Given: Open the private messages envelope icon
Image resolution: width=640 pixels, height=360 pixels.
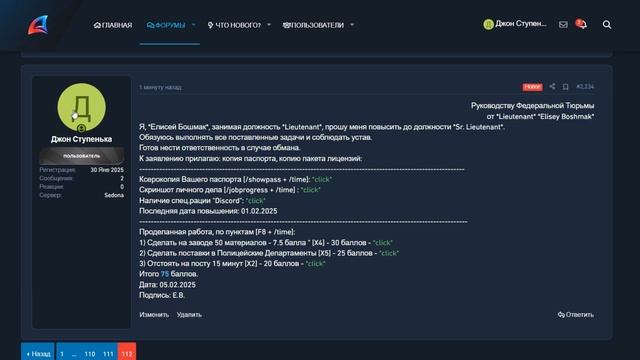Looking at the screenshot, I should point(563,25).
